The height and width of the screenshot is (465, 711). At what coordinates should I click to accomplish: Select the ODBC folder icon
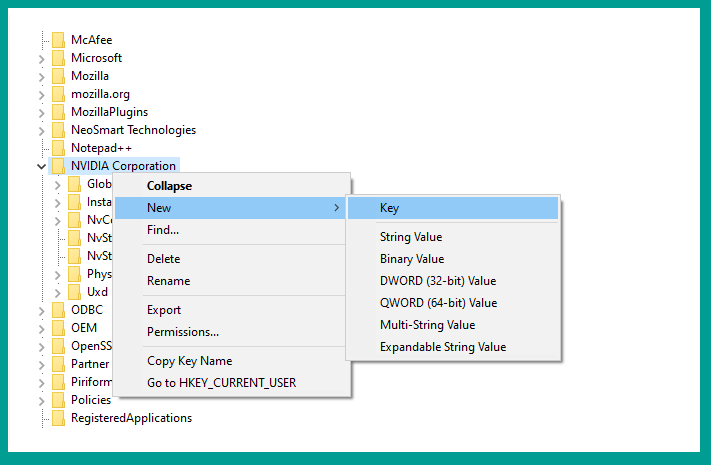coord(58,310)
